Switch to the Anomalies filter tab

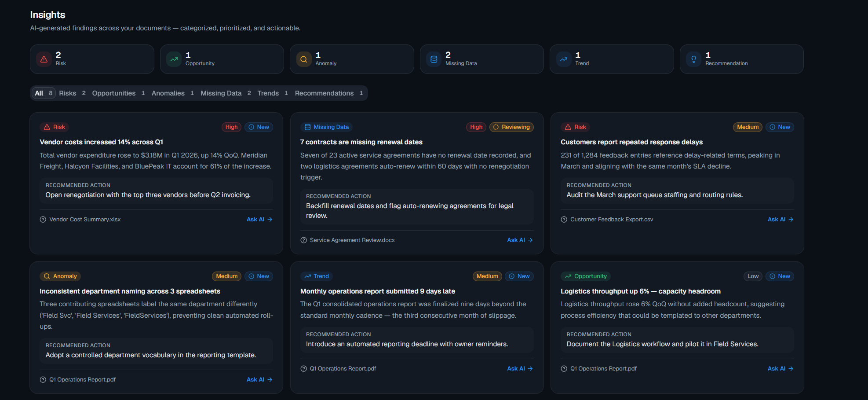pos(173,93)
